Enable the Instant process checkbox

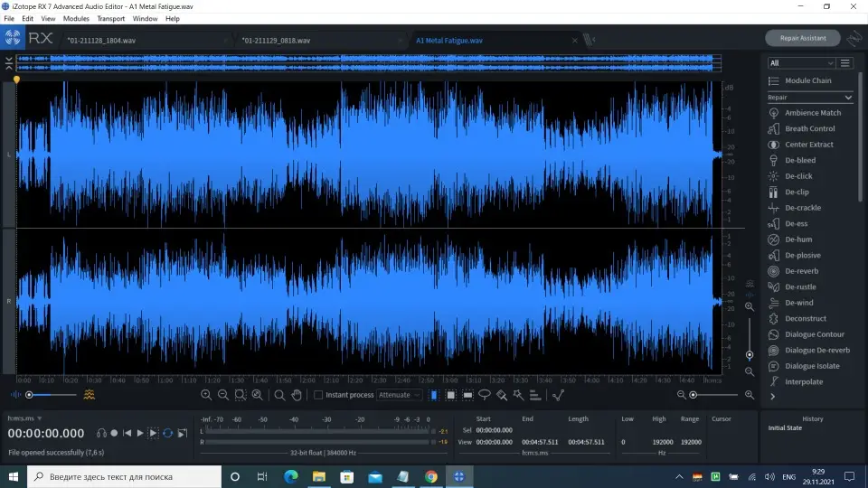318,395
